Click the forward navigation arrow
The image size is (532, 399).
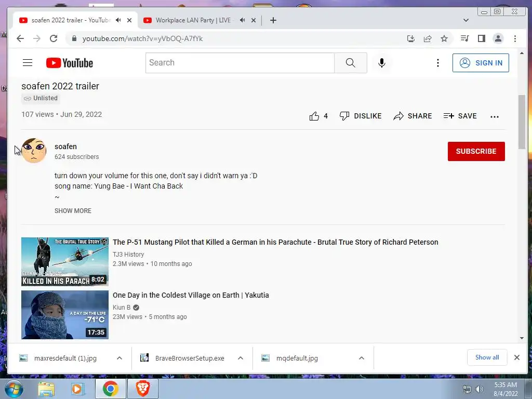[x=37, y=38]
